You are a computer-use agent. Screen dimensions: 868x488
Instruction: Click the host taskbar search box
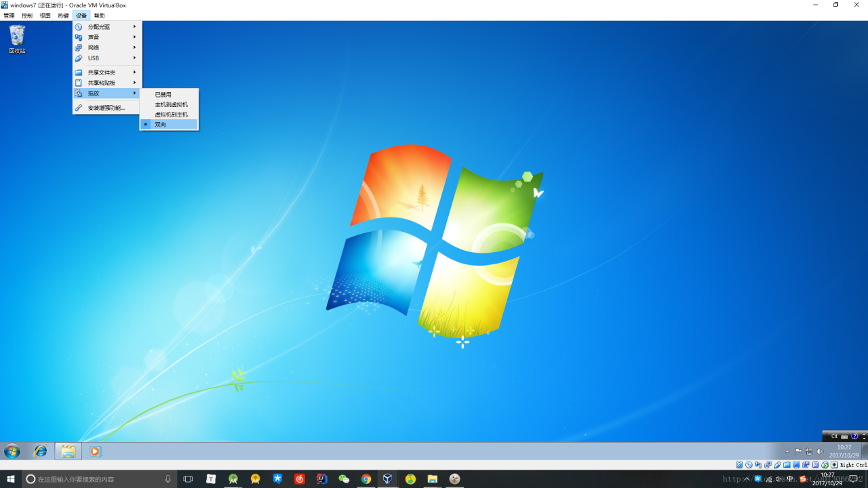pyautogui.click(x=100, y=479)
